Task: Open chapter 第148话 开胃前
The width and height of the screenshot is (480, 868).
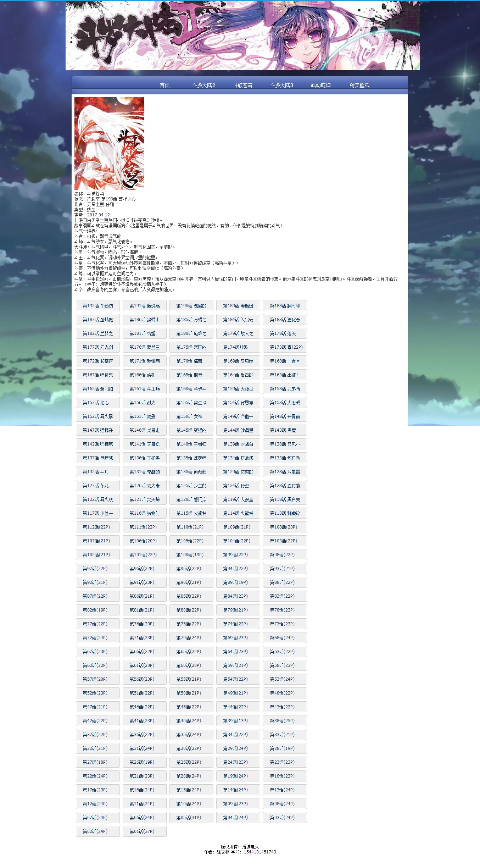Action: click(x=285, y=416)
